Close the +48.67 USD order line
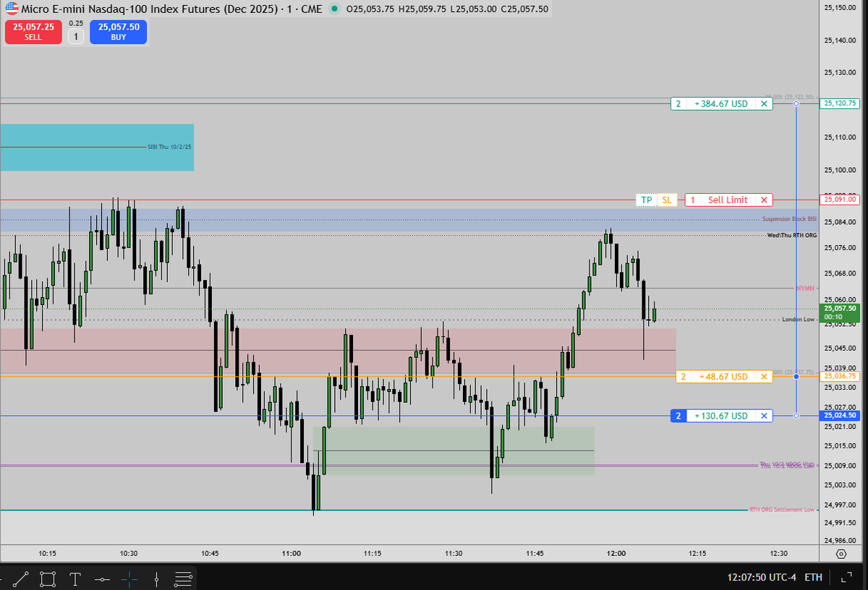 (764, 377)
